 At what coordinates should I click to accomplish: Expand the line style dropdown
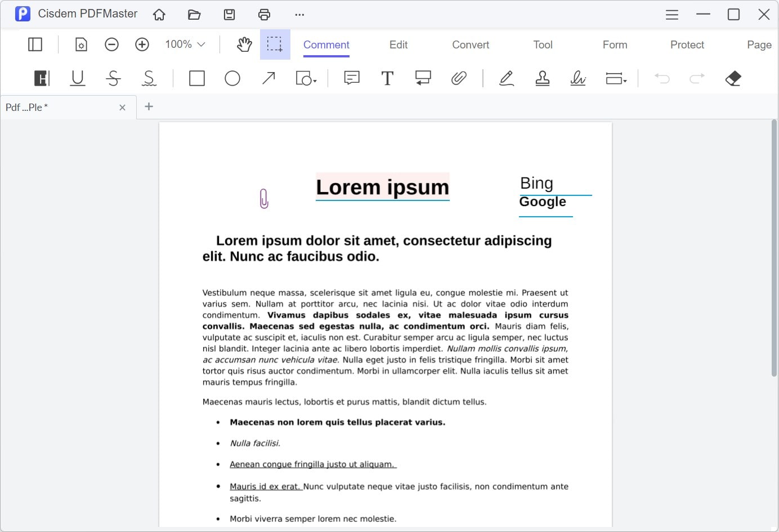click(x=625, y=81)
